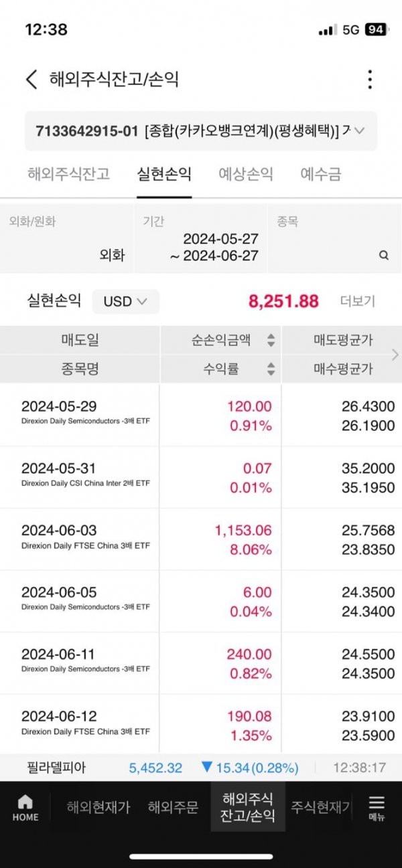The height and width of the screenshot is (868, 402).
Task: Select the 기간 date range field
Action: pos(201,239)
